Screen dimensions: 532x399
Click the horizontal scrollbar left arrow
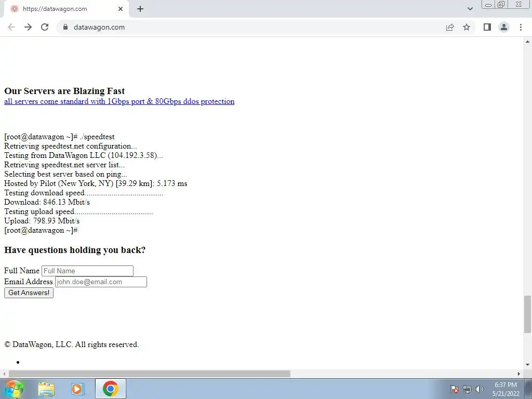[x=4, y=374]
